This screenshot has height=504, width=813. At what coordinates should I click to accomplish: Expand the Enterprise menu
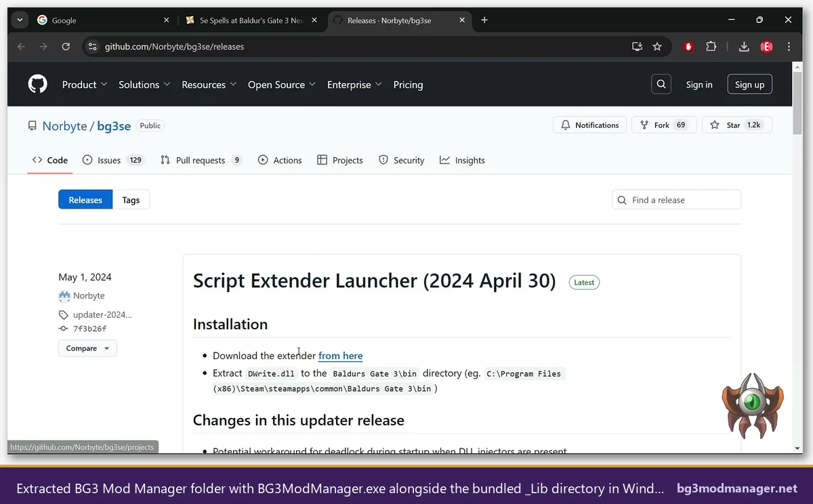354,85
